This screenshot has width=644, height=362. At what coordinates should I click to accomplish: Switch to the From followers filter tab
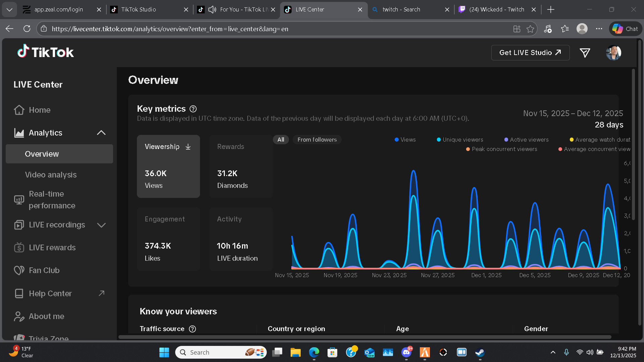click(317, 140)
